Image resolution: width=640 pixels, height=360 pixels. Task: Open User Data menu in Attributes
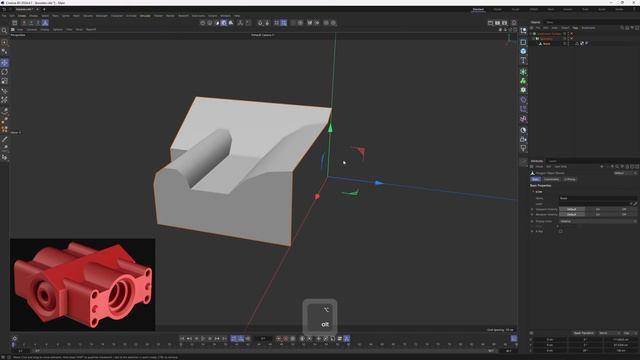point(560,167)
